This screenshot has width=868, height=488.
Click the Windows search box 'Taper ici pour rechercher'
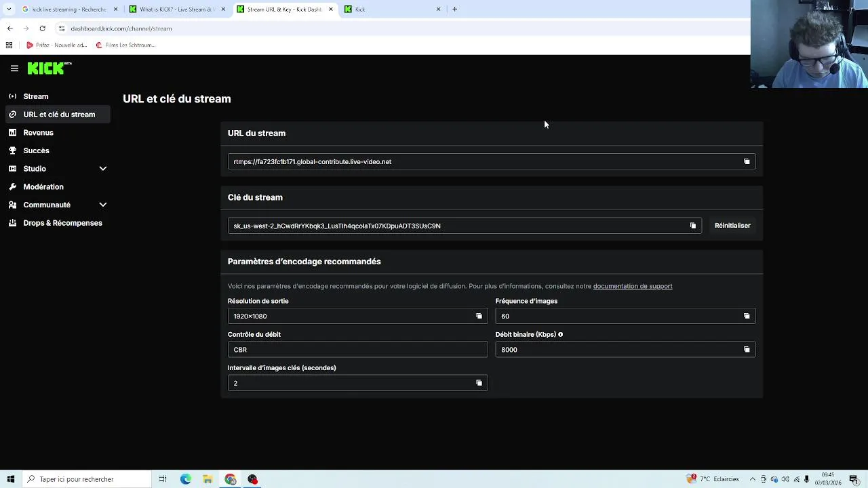click(86, 479)
